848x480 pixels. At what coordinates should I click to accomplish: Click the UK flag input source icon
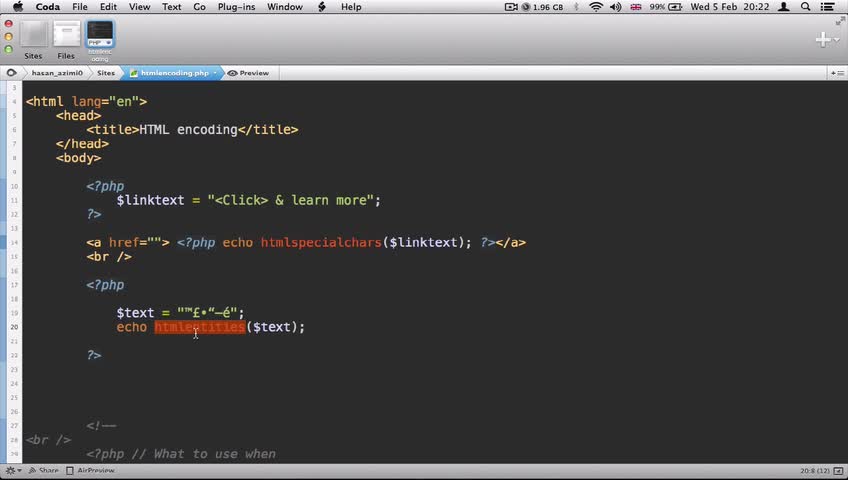click(x=636, y=7)
